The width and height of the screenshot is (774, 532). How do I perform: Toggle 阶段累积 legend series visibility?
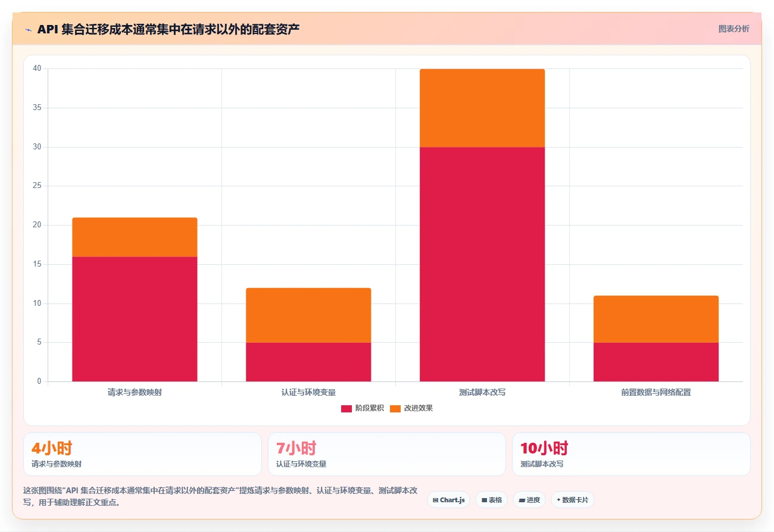coord(363,408)
